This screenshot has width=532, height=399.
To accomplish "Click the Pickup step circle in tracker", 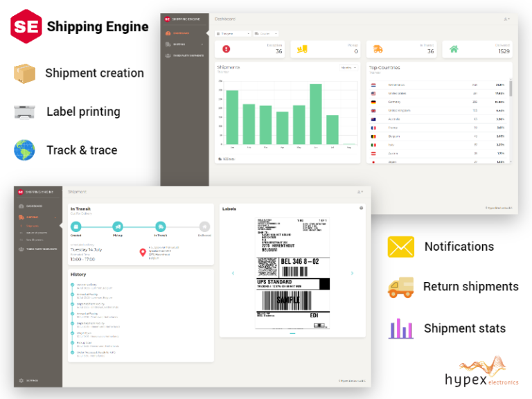I will [118, 226].
